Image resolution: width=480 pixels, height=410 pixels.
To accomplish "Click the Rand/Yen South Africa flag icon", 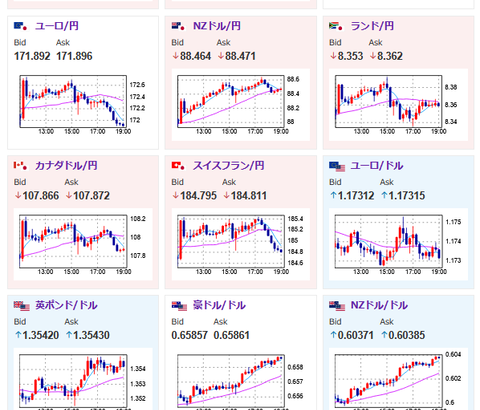I will [x=336, y=26].
